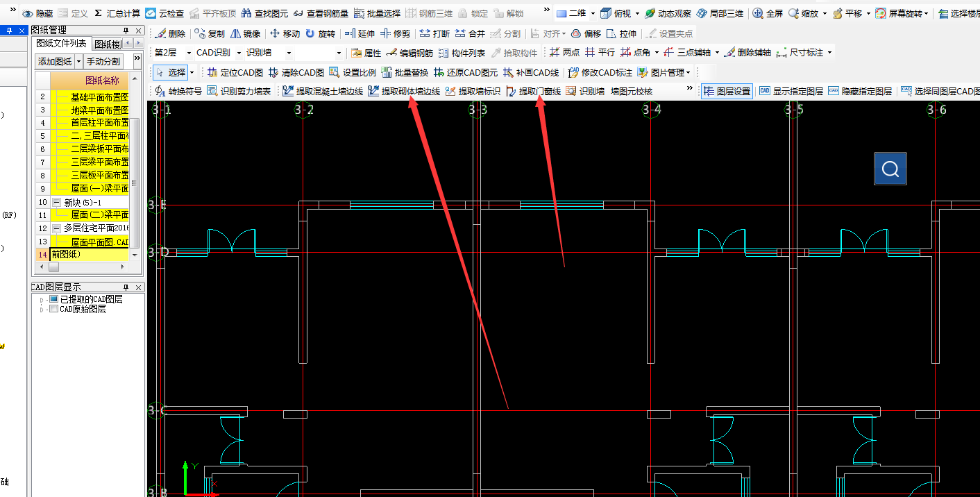Click 识别剪力墙表 button
This screenshot has width=980, height=497.
[x=238, y=91]
